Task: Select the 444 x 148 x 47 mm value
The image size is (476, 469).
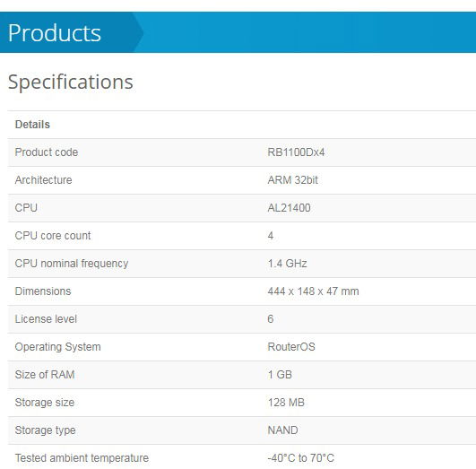Action: click(313, 291)
